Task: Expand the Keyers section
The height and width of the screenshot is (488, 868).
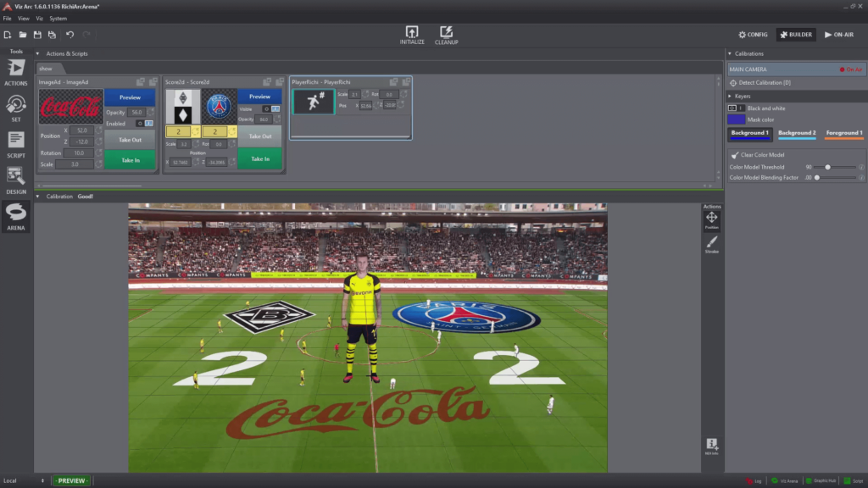Action: (730, 97)
